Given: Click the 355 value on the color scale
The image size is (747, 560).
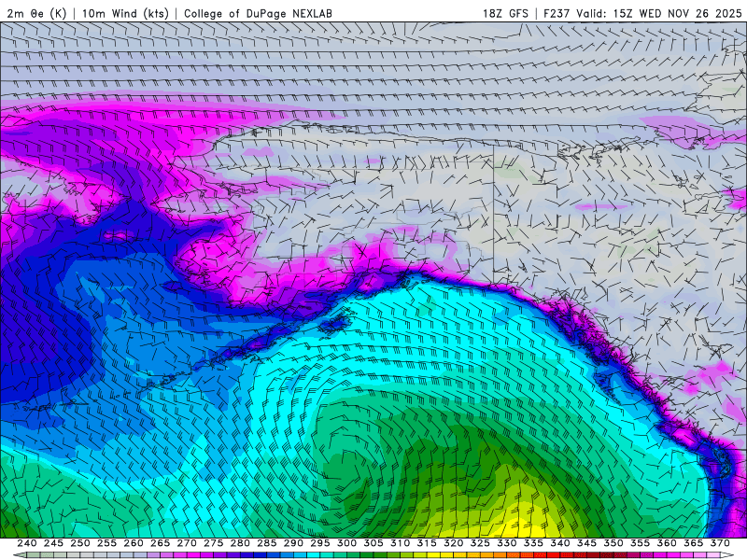Looking at the screenshot, I should pyautogui.click(x=641, y=543).
